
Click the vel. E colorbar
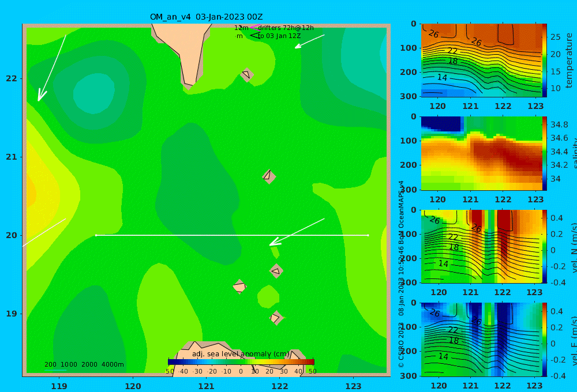545,340
